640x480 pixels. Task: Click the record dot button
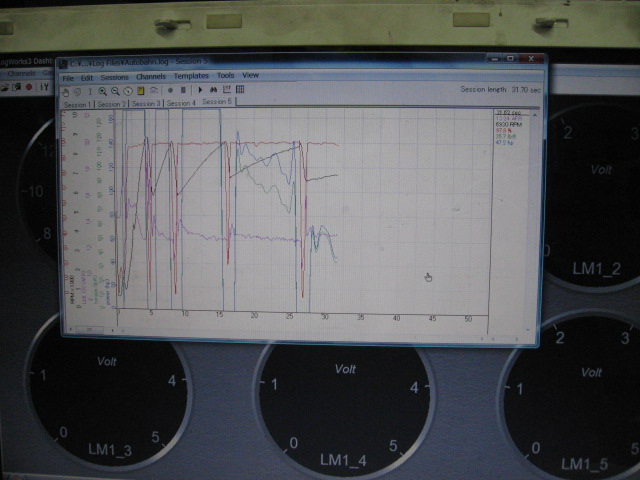[170, 90]
